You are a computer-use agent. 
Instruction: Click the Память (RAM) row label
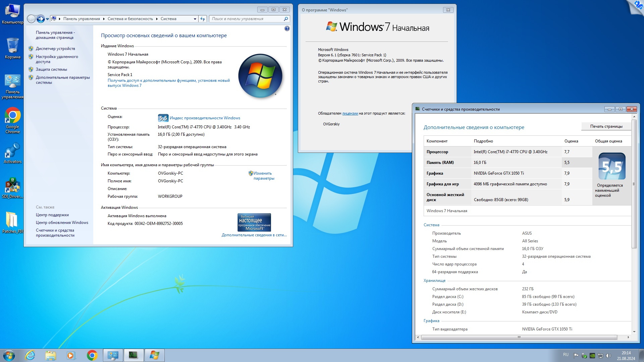pos(440,163)
